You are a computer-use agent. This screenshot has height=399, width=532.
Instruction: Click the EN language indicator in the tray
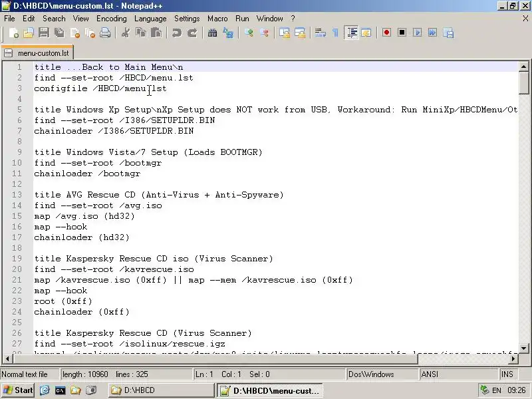496,390
